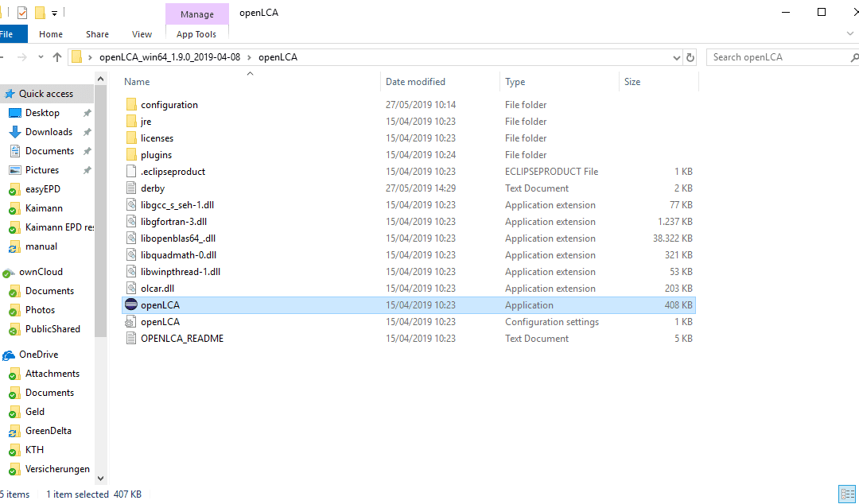This screenshot has height=504, width=859.
Task: Click the openLCA breadcrumb segment
Action: (x=278, y=57)
